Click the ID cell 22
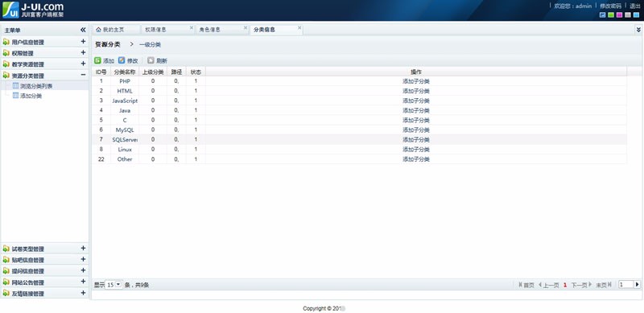Image resolution: width=644 pixels, height=313 pixels. (x=101, y=159)
